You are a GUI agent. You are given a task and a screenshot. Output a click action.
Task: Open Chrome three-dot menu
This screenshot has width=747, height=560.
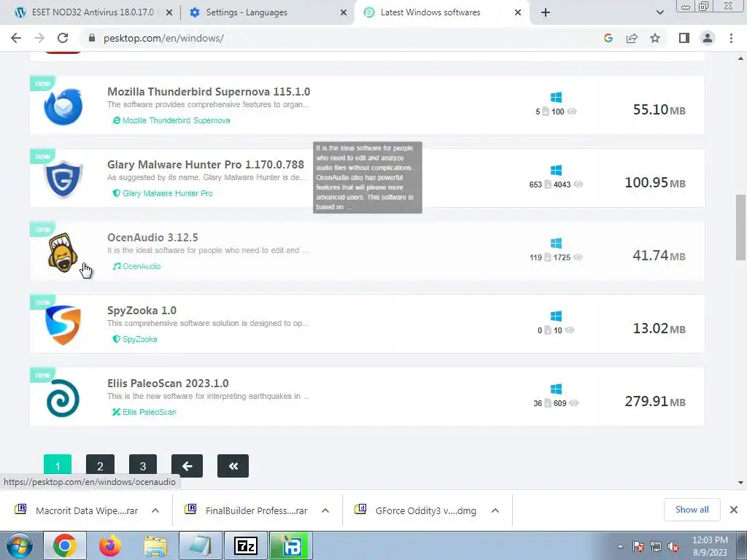point(731,38)
